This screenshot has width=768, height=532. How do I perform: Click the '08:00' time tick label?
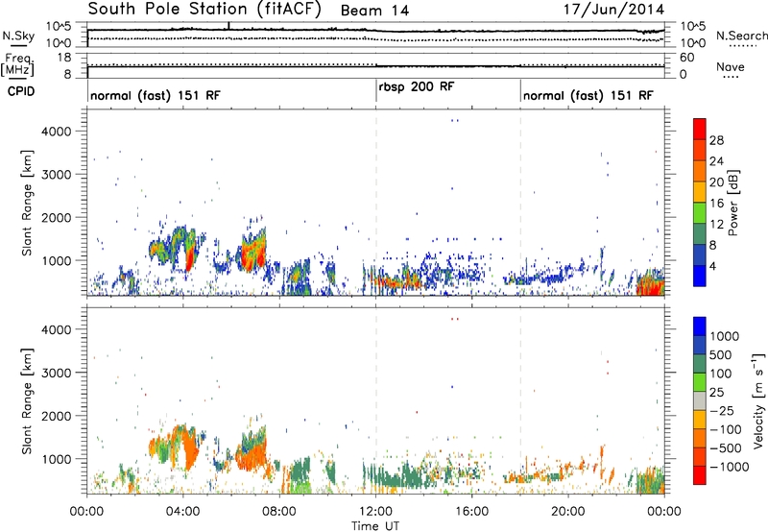pos(279,512)
